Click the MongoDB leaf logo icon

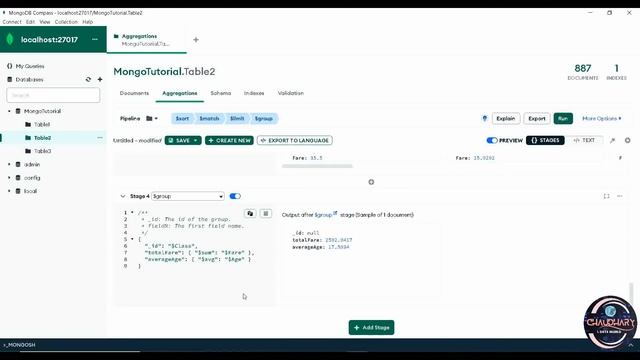tap(10, 40)
